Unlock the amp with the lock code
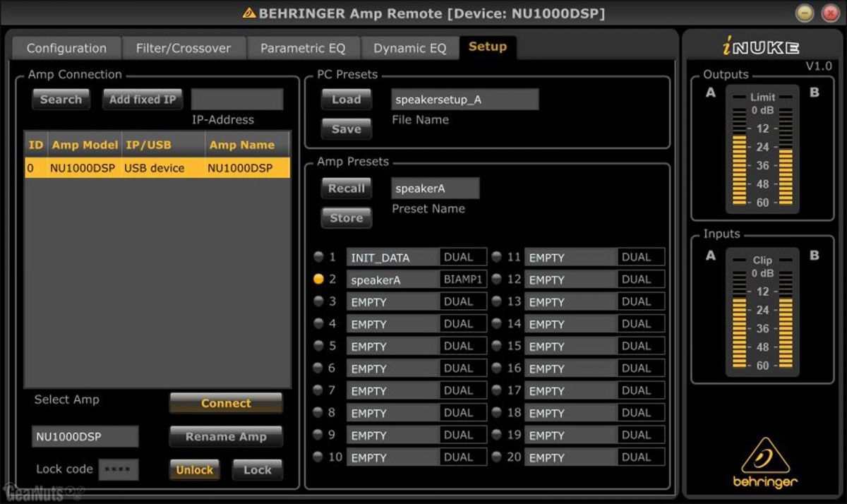The width and height of the screenshot is (847, 504). click(194, 470)
